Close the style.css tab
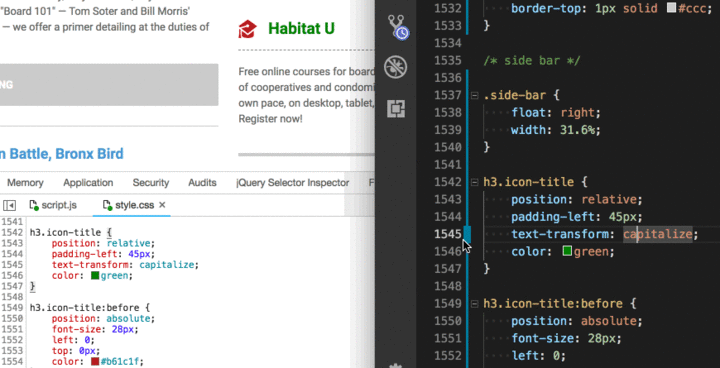The image size is (720, 368). [162, 205]
